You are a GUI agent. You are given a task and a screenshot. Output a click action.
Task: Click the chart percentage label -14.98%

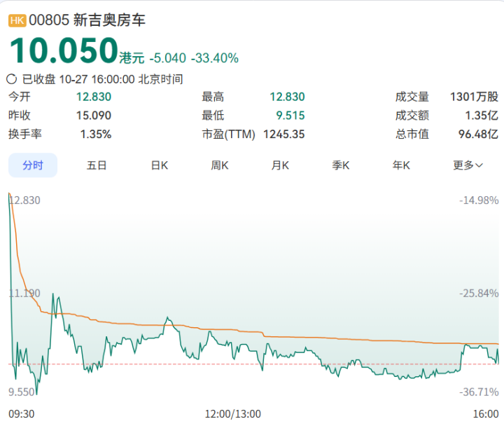479,200
